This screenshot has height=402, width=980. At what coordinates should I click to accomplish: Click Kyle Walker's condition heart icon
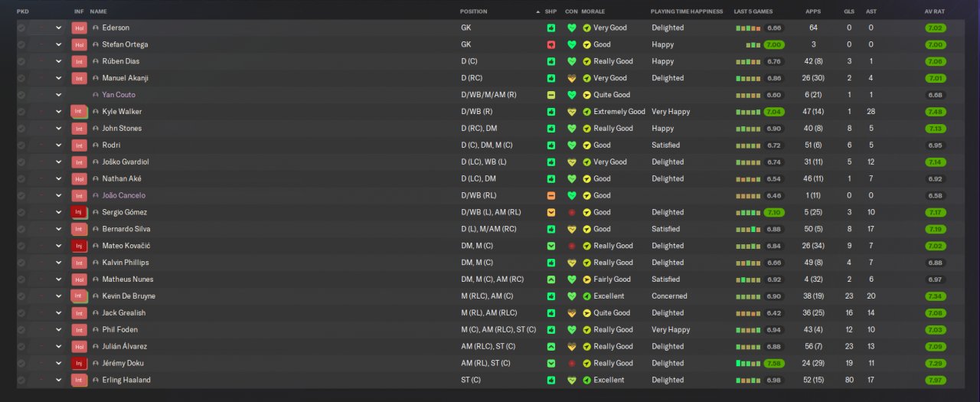(x=571, y=112)
